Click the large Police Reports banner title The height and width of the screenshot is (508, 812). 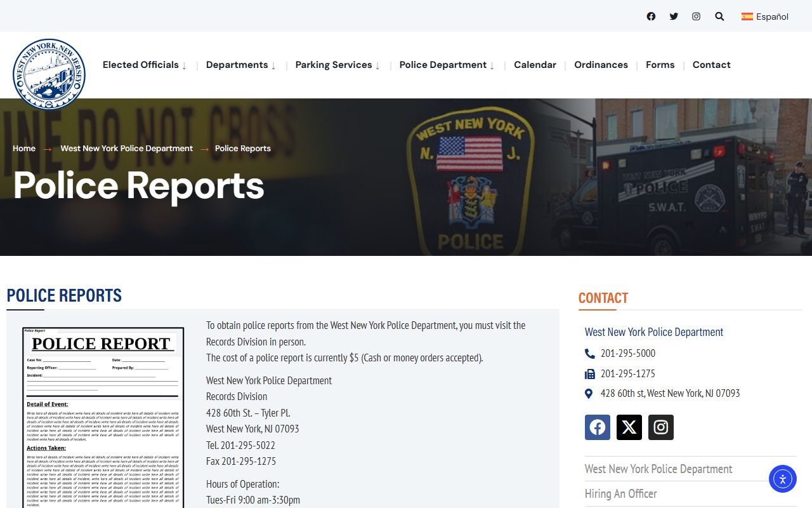coord(139,185)
